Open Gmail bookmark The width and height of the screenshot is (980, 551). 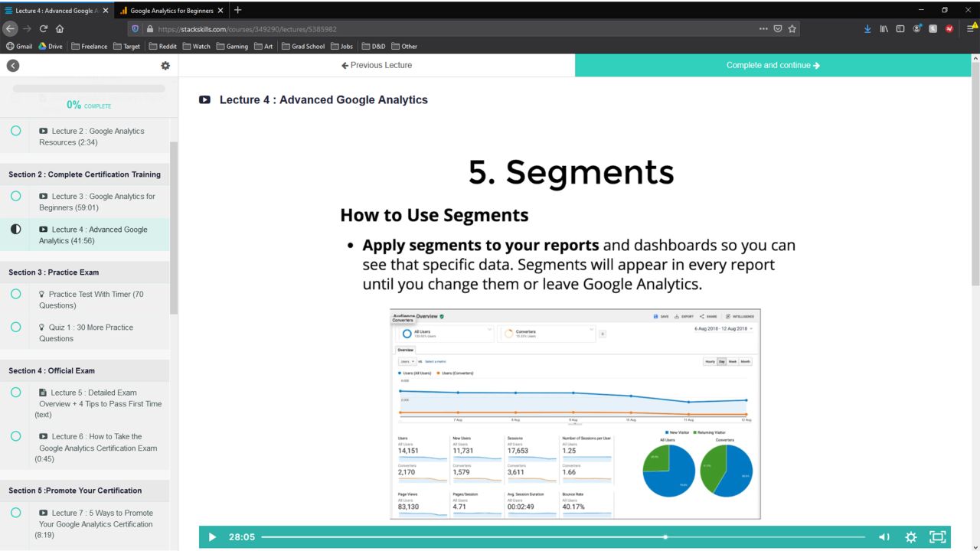pos(19,46)
